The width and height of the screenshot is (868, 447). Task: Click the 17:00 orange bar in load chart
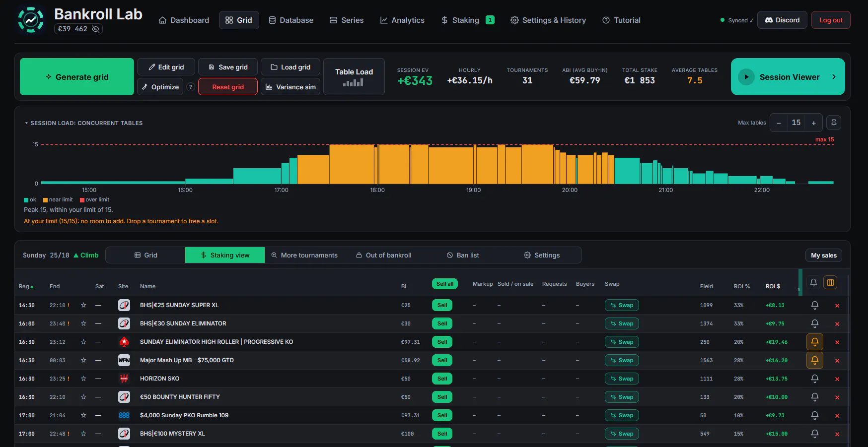(x=313, y=169)
